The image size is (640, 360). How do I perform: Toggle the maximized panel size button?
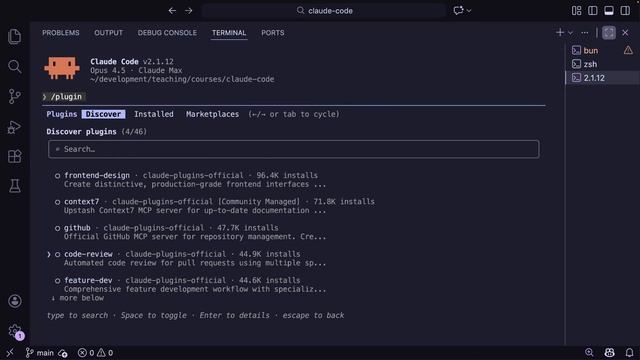coord(609,33)
